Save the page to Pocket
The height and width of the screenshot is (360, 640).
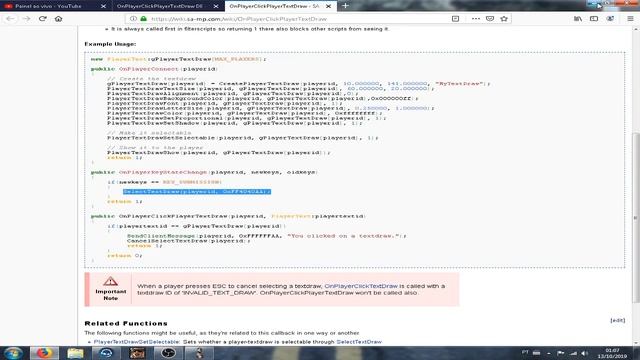[x=490, y=19]
